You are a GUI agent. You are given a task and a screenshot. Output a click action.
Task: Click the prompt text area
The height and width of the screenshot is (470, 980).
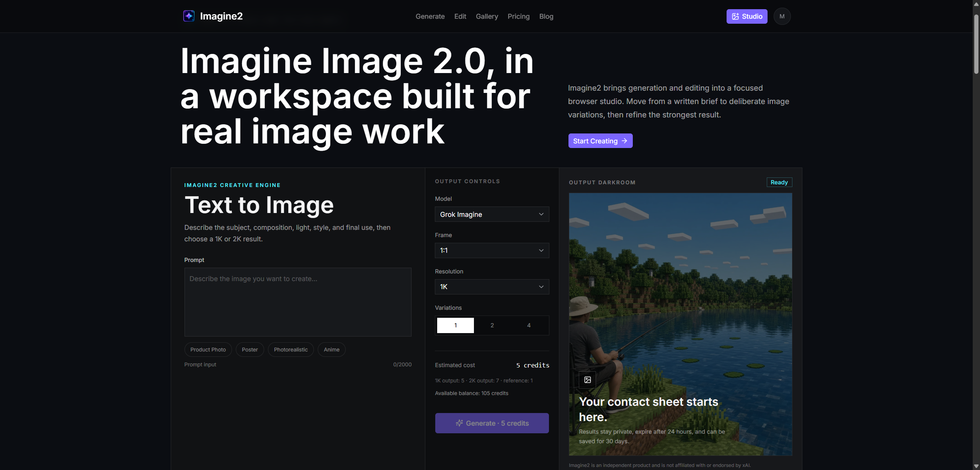[298, 302]
